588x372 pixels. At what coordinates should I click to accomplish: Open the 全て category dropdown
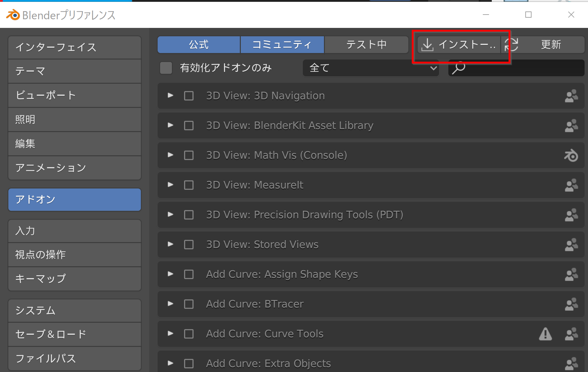point(371,68)
